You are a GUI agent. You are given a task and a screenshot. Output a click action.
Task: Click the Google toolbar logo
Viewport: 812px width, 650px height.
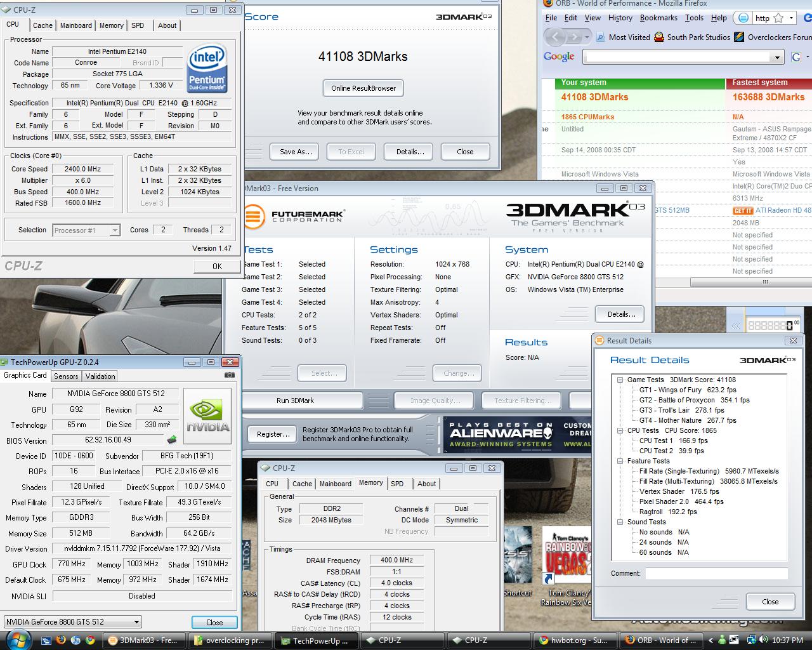[x=559, y=56]
